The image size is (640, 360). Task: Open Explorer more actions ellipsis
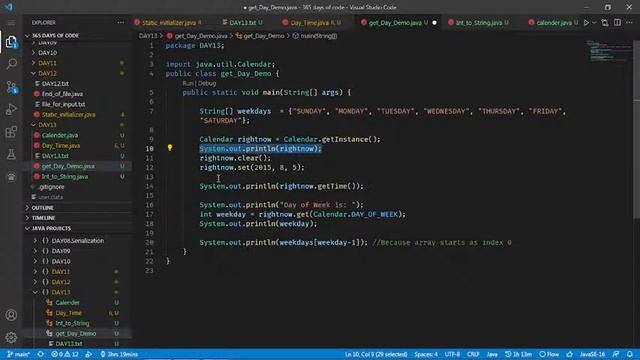pyautogui.click(x=120, y=22)
